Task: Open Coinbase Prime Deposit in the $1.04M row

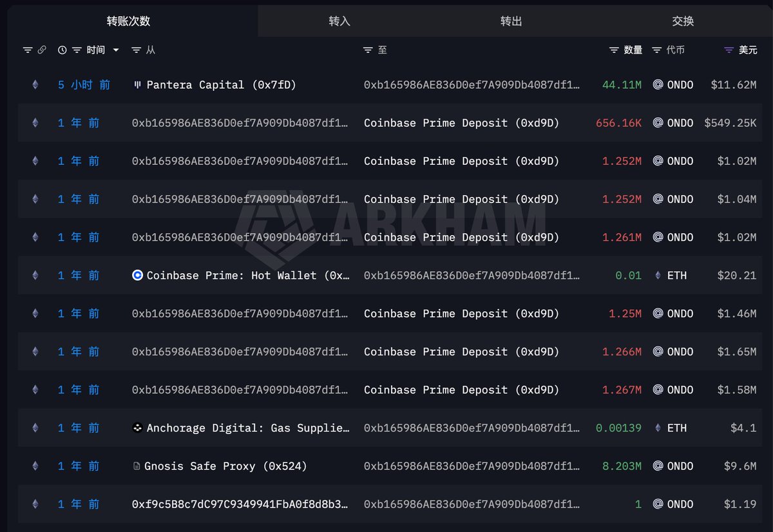Action: coord(462,199)
